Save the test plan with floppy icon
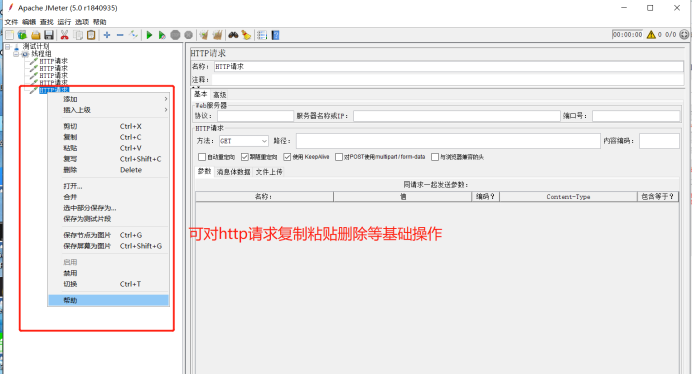This screenshot has width=692, height=374. point(49,35)
